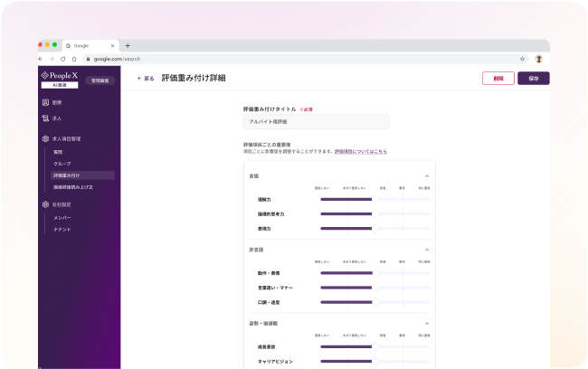Open the browser profile avatar
This screenshot has width=588, height=369.
click(539, 59)
